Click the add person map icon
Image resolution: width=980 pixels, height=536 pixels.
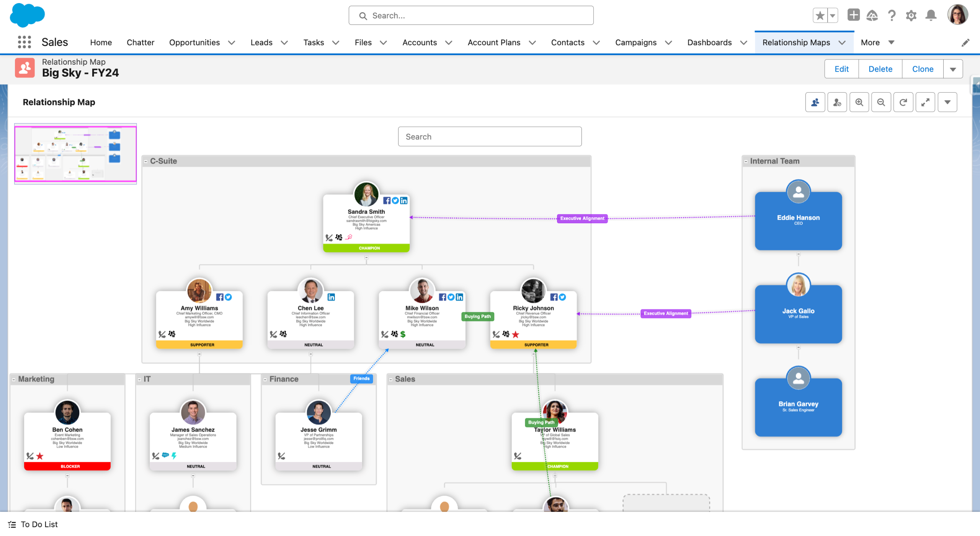[815, 102]
